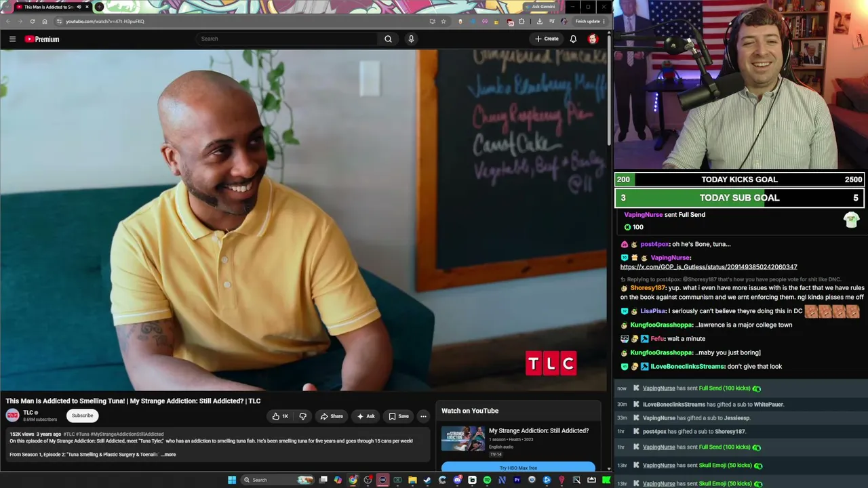Open #MyStrangeAddictionStillAddicted hashtag

click(127, 434)
